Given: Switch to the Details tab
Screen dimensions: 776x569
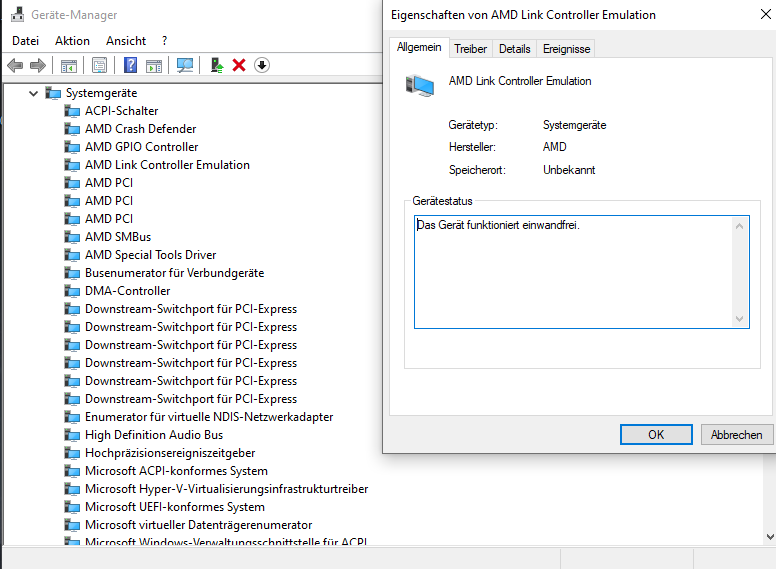Looking at the screenshot, I should [x=514, y=49].
